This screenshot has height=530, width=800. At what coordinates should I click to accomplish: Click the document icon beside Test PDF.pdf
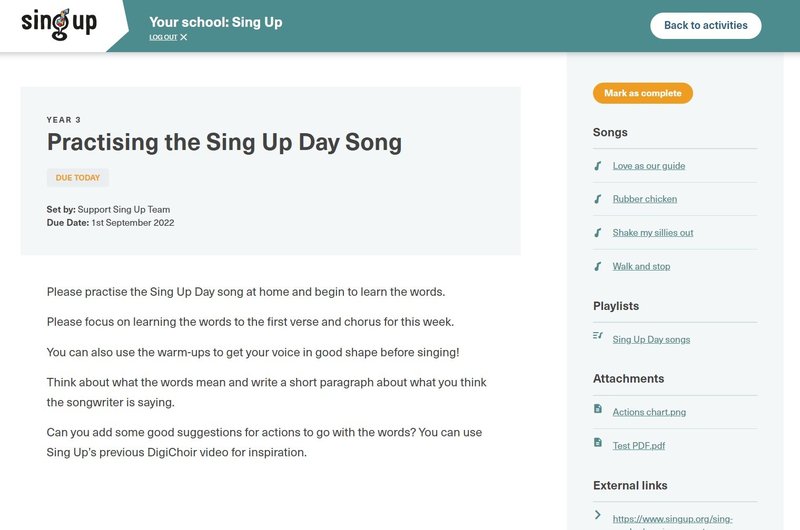pyautogui.click(x=597, y=443)
